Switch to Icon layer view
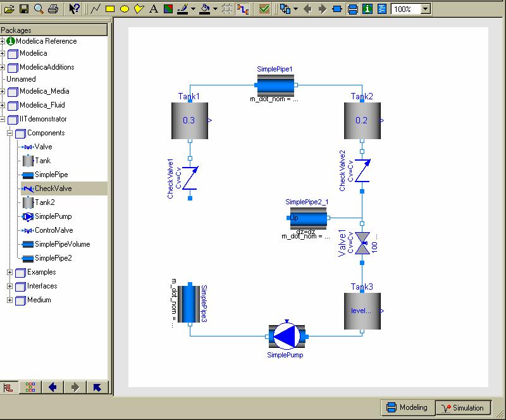 (337, 9)
